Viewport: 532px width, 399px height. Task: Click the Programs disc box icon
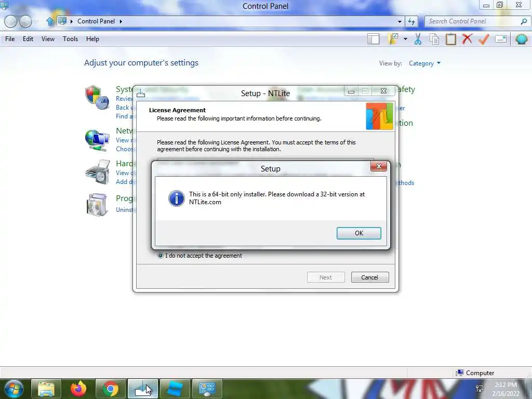click(x=97, y=205)
